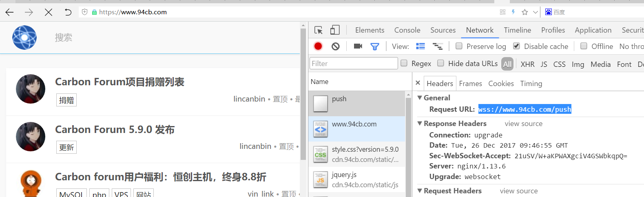Filter requests by CSS type

559,64
